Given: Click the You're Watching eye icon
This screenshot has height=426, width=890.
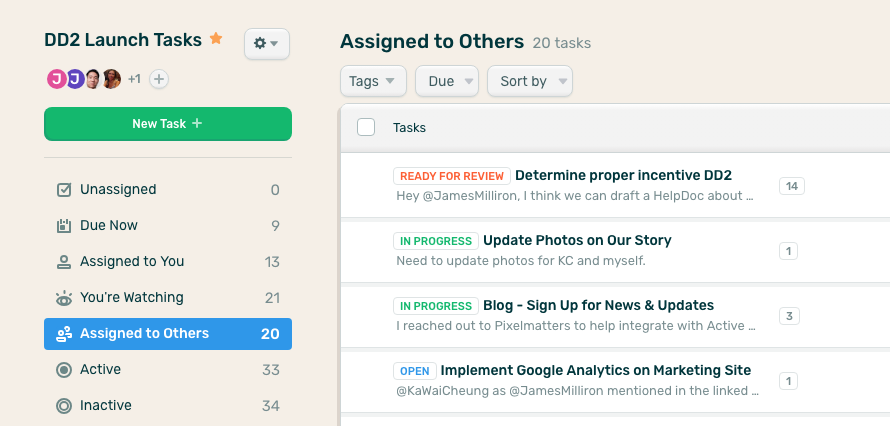Looking at the screenshot, I should (x=64, y=298).
